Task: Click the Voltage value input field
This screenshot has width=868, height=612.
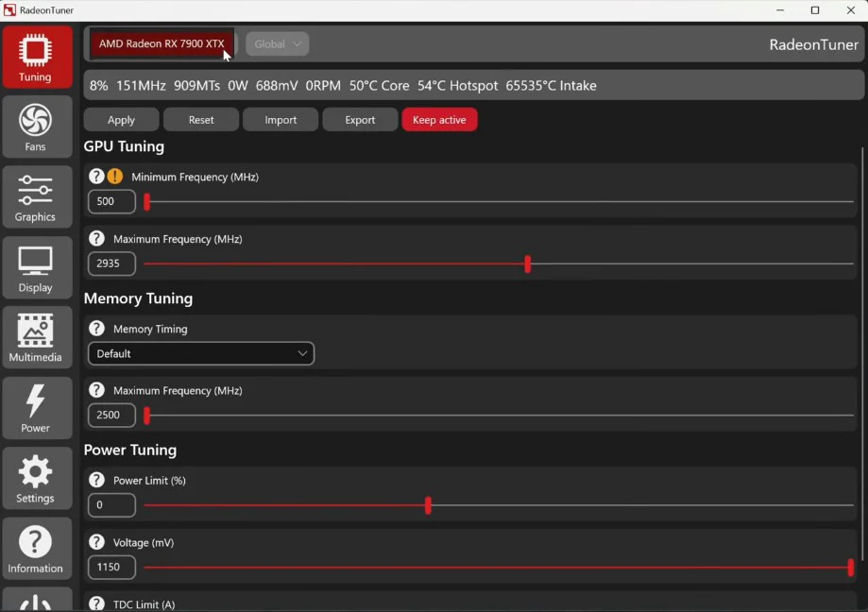Action: pos(111,567)
